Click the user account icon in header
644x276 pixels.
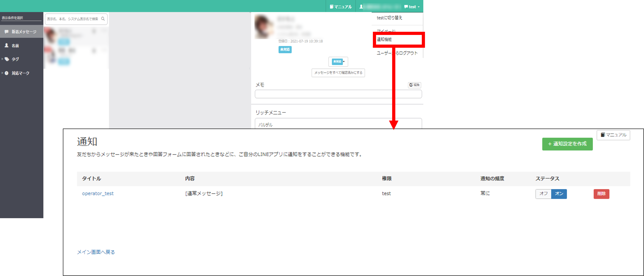(361, 7)
